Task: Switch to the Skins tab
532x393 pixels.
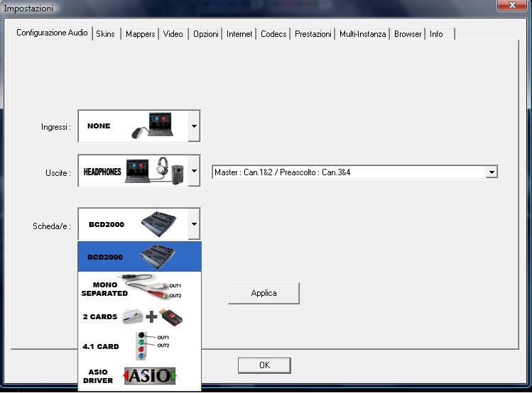Action: click(x=106, y=34)
